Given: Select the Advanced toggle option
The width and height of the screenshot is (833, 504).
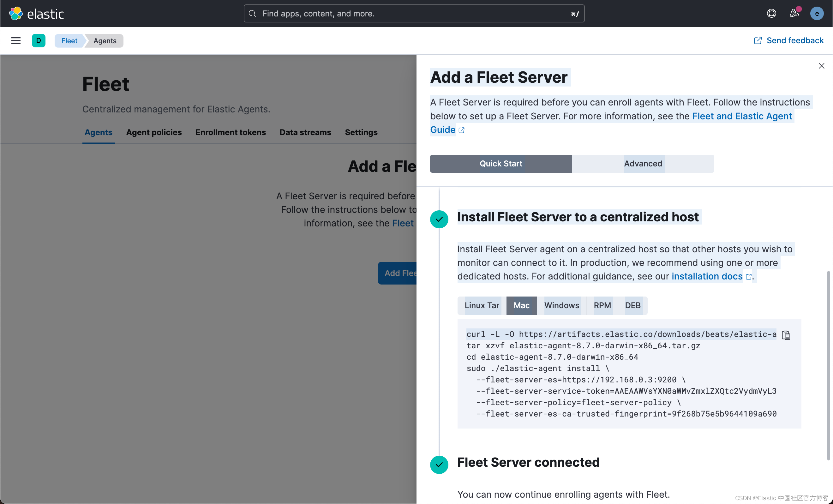Looking at the screenshot, I should [643, 163].
